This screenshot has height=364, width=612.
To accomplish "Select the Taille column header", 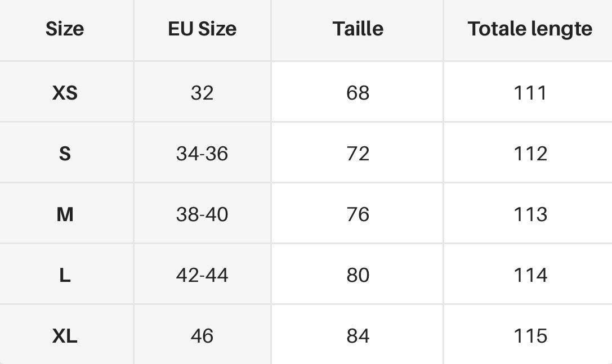I will pyautogui.click(x=358, y=29).
